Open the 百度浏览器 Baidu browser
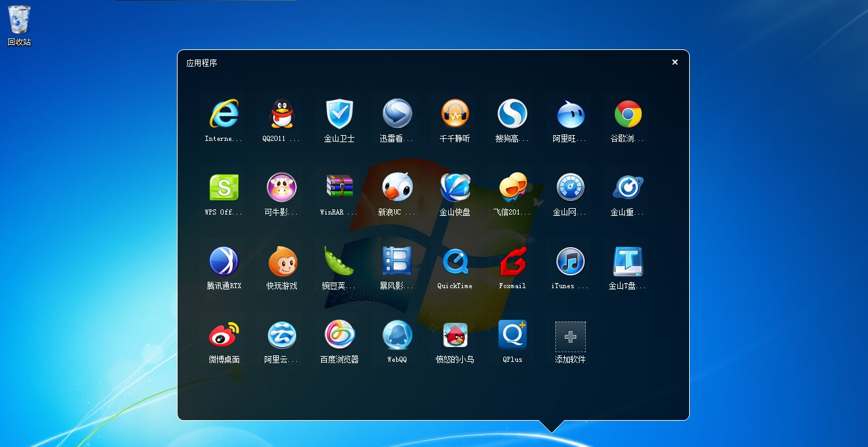Image resolution: width=868 pixels, height=447 pixels. [x=339, y=335]
